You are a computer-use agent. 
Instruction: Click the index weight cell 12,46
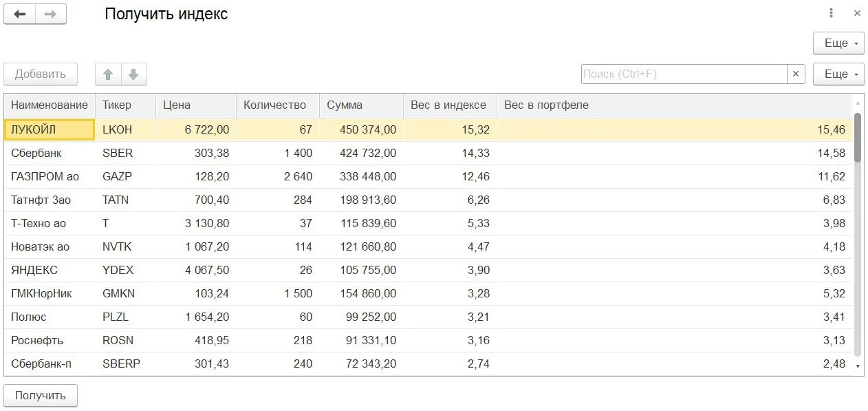(x=450, y=176)
